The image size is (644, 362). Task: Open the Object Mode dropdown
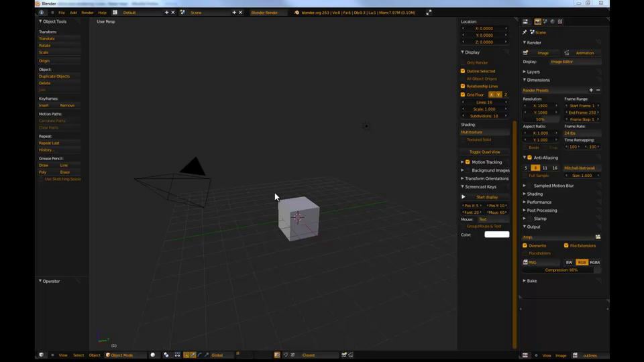[125, 355]
